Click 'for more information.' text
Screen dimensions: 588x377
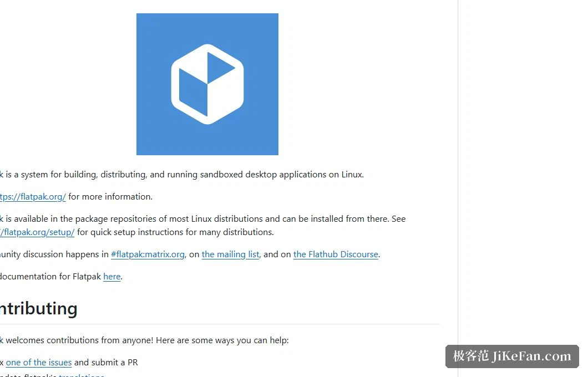tap(110, 197)
